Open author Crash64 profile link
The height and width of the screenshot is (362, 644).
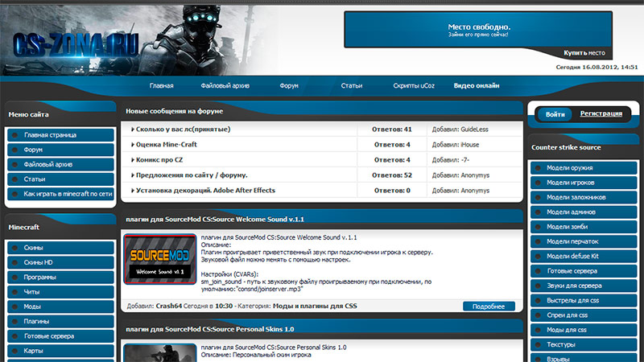169,306
